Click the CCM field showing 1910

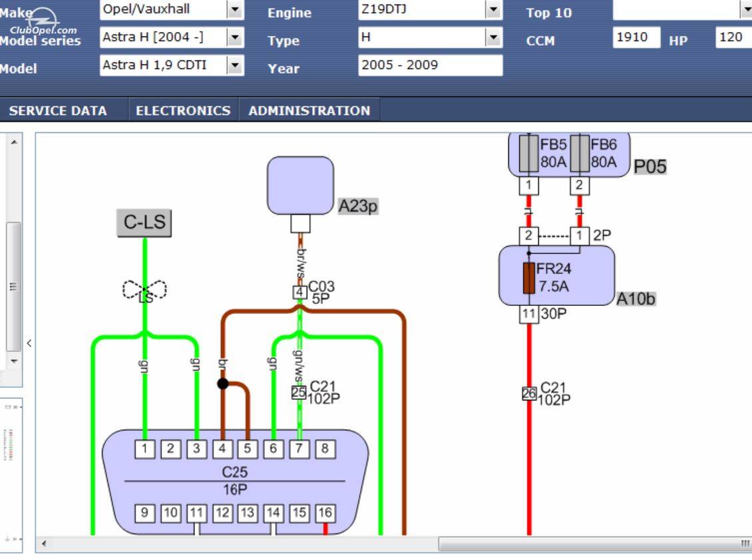tap(636, 37)
